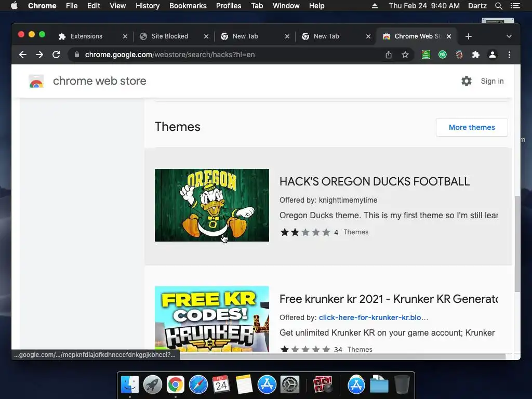The width and height of the screenshot is (532, 399).
Task: Open Safari from the Dock
Action: click(198, 385)
